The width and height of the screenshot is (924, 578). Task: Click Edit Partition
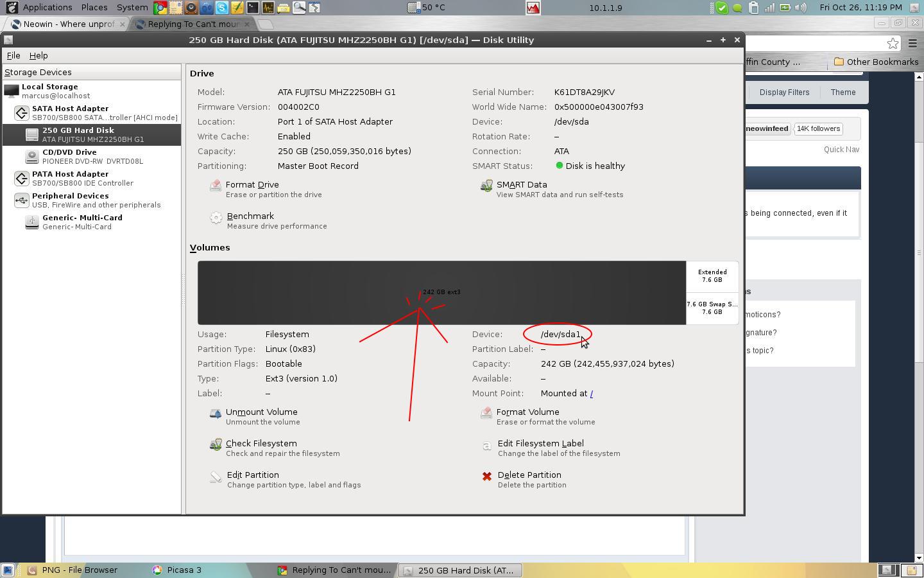285,479
